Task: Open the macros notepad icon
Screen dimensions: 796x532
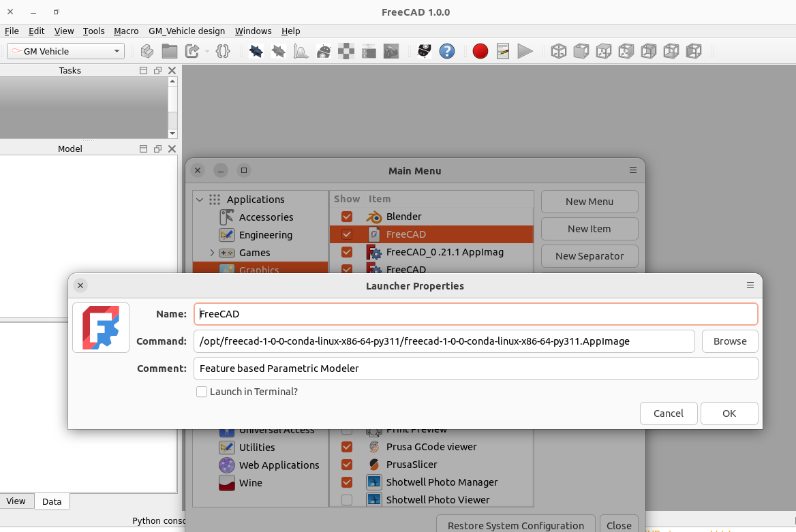Action: click(503, 51)
